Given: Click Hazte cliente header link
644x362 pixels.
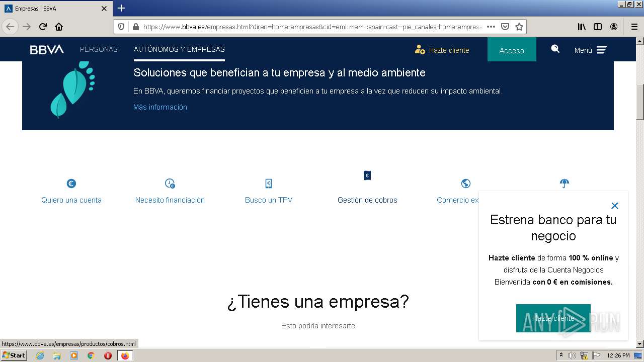Looking at the screenshot, I should [x=449, y=50].
